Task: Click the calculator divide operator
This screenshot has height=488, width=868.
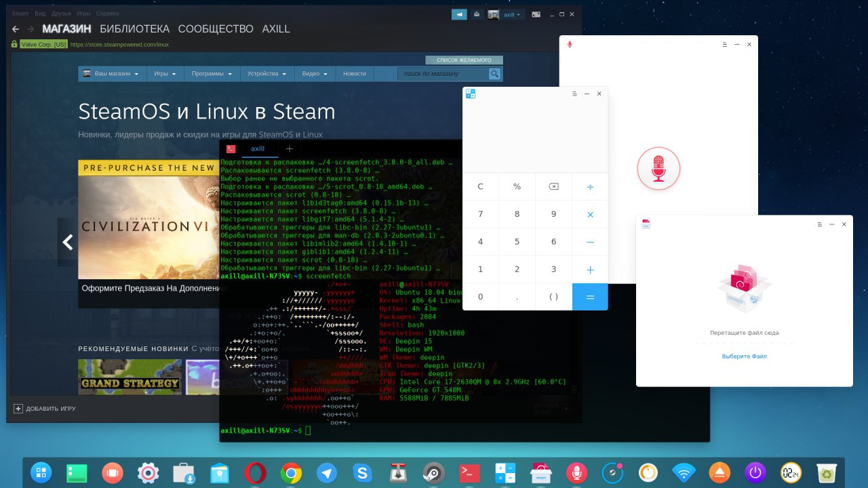Action: coord(590,186)
